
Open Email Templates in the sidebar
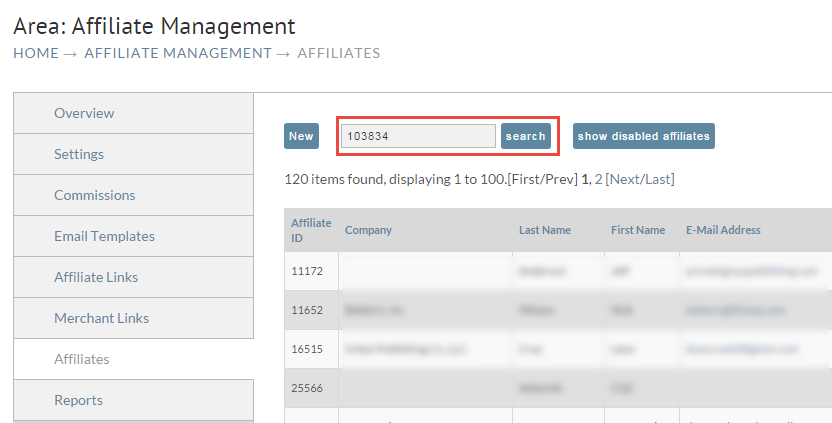[134, 236]
